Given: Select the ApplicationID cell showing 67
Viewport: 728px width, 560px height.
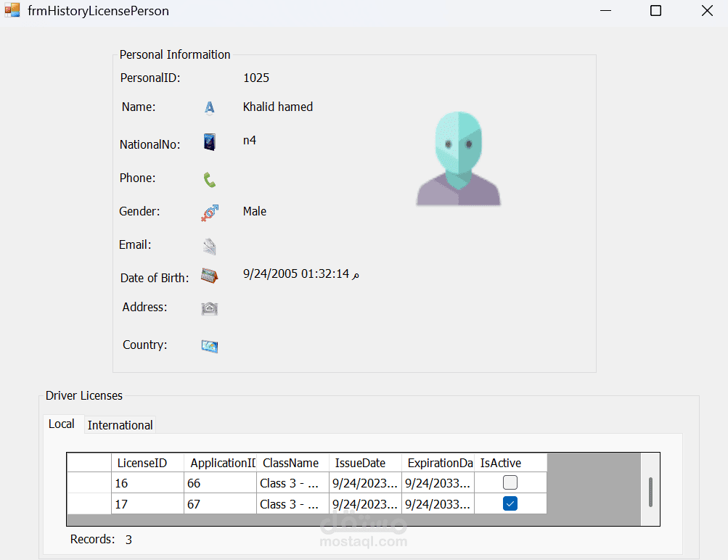Looking at the screenshot, I should click(x=220, y=503).
